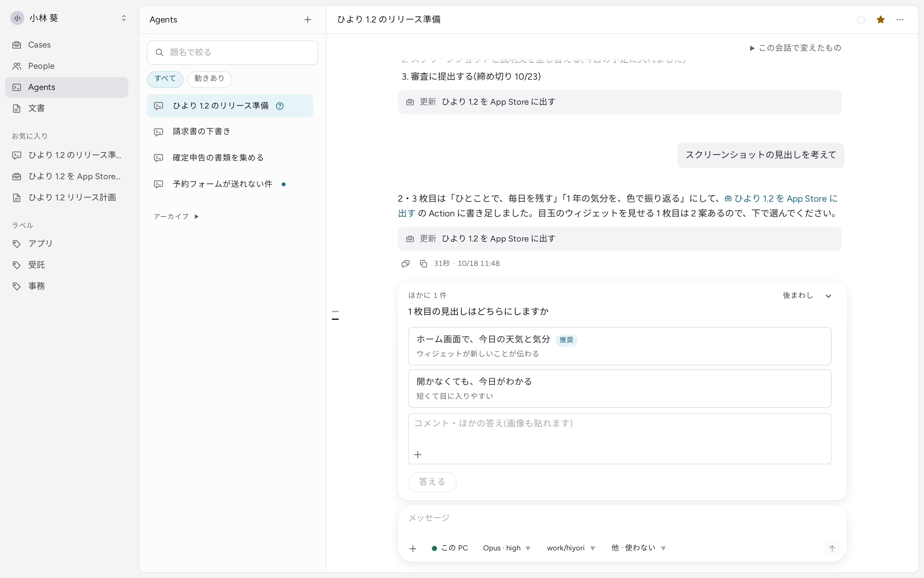Open the 予約フォームが送れない件 conversation
Image resolution: width=924 pixels, height=578 pixels.
coord(230,184)
